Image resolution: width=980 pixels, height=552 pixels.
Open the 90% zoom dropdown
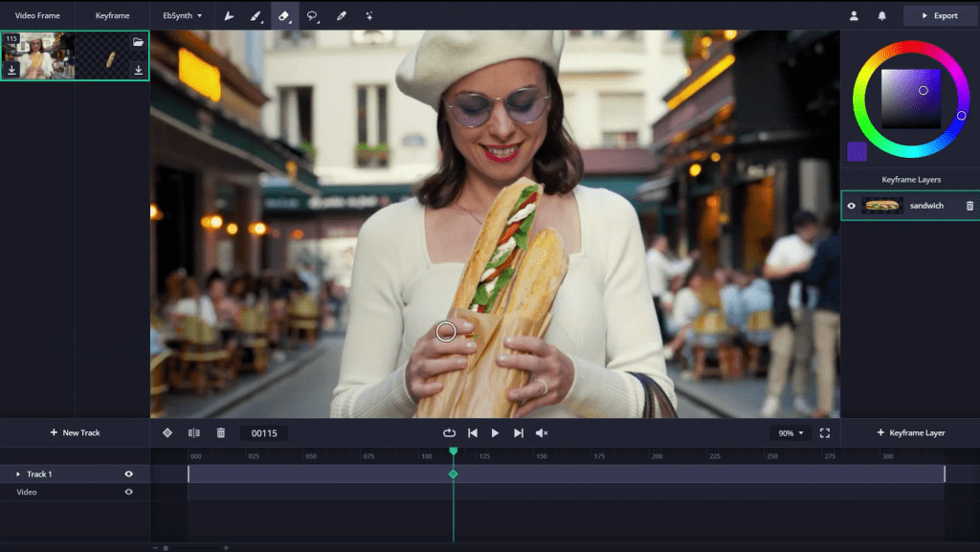791,432
